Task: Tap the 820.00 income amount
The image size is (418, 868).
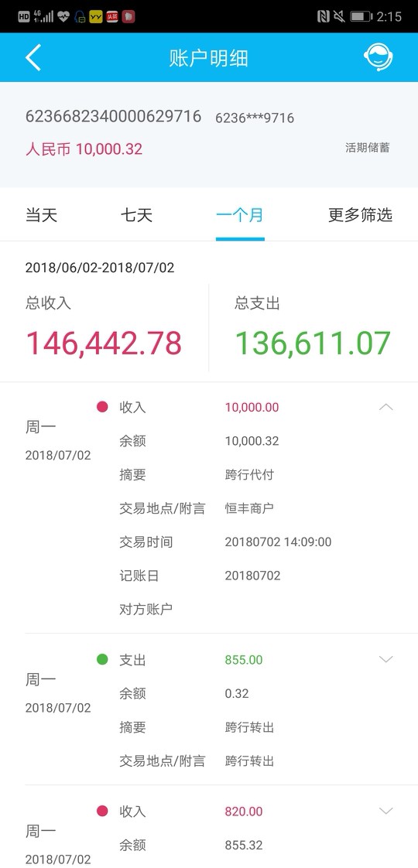Action: coord(244,812)
